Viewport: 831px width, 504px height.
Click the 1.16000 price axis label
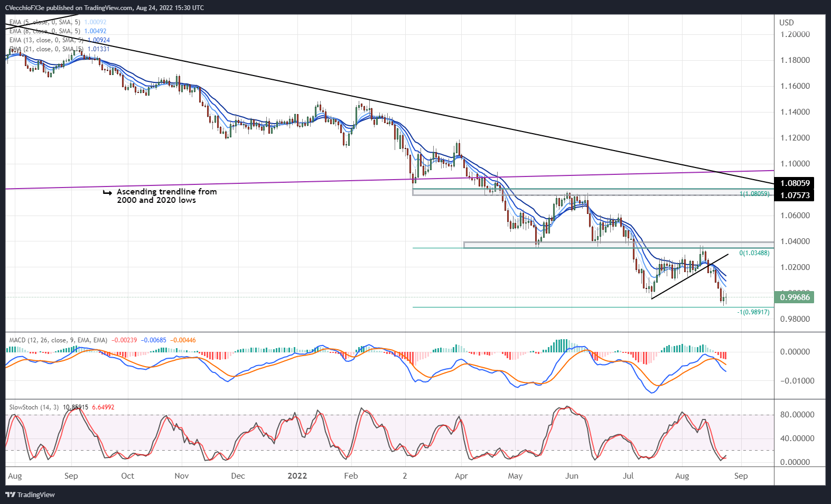coord(795,86)
